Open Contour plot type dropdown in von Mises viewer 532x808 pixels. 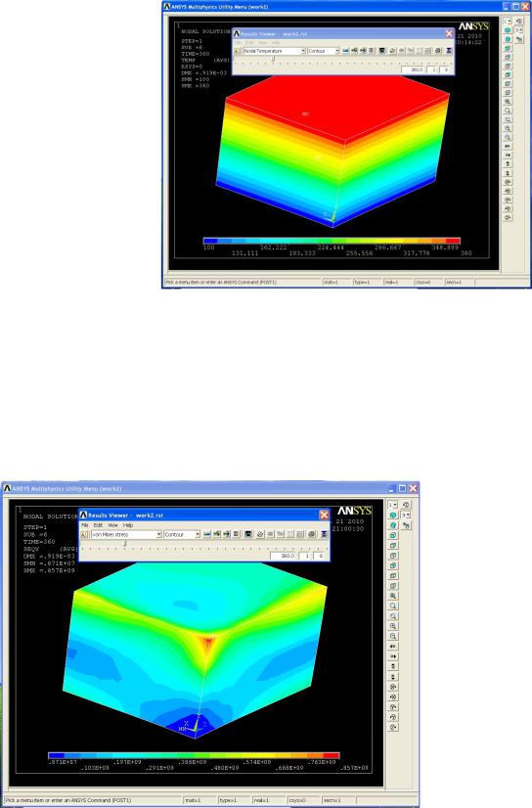(x=182, y=534)
